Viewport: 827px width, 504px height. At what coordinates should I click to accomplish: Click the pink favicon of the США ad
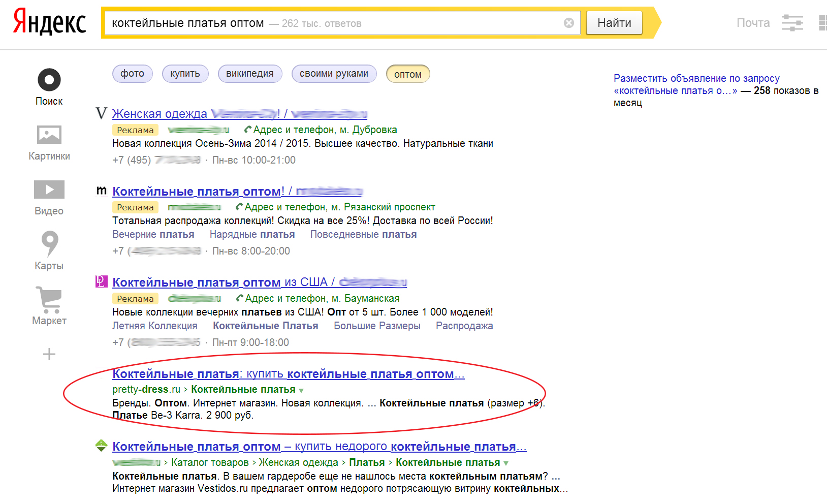102,281
